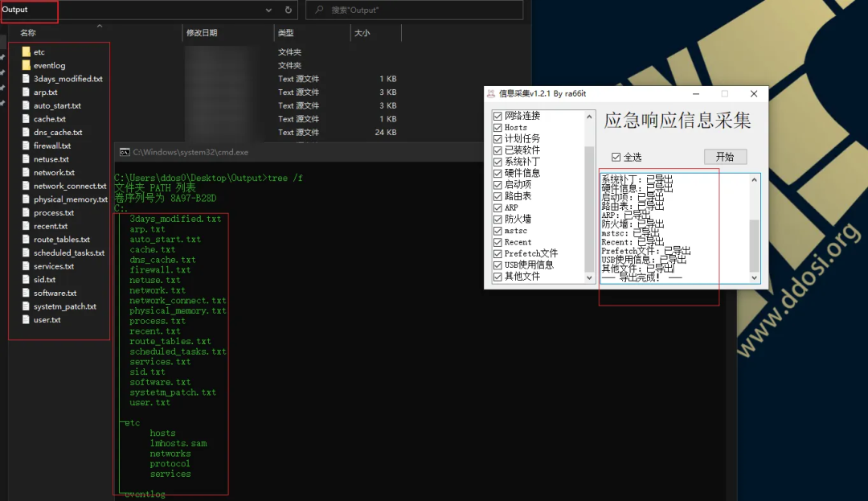Image resolution: width=868 pixels, height=501 pixels.
Task: Toggle the 全选 select-all checkbox
Action: pos(616,157)
